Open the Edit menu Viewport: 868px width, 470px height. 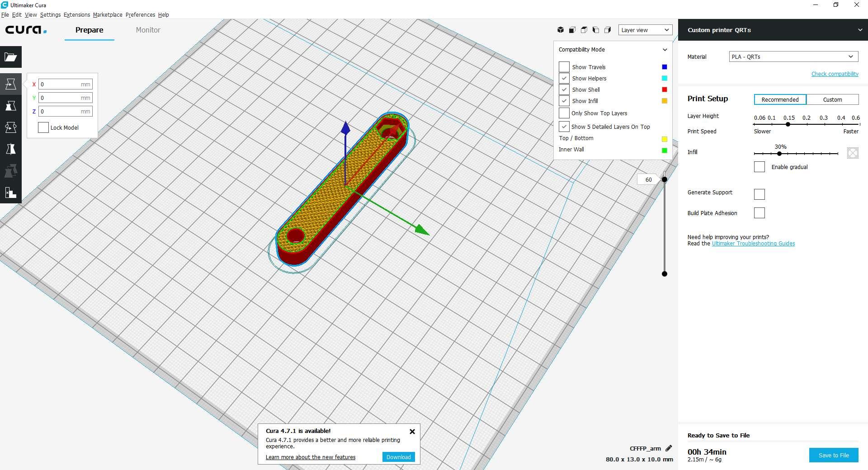[17, 15]
